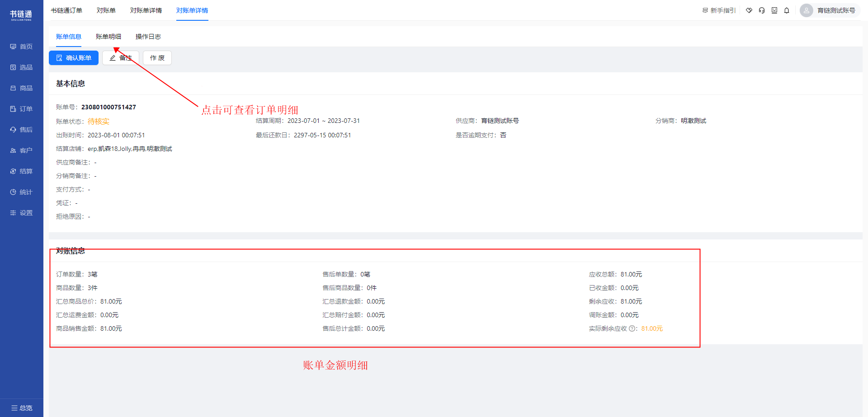Click the 对账信息 section heading
868x417 pixels.
[x=71, y=251]
